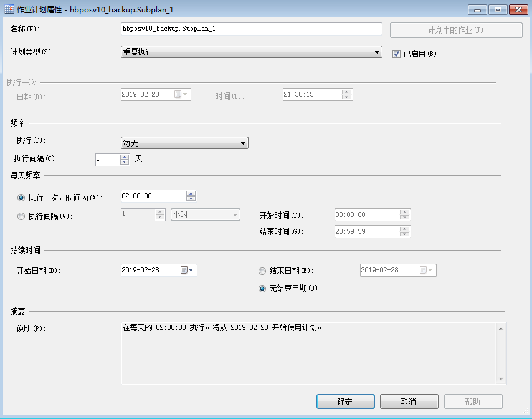Increase the 执行间隔 days spinner value

tap(125, 157)
